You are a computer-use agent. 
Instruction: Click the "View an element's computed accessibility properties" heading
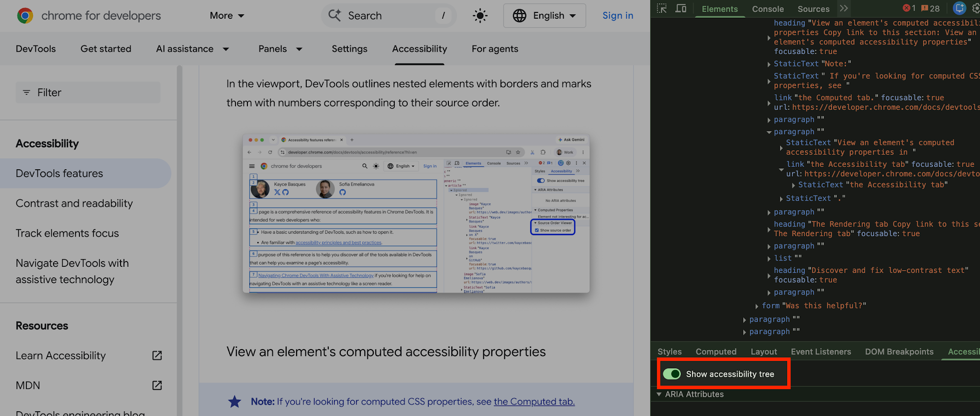(x=386, y=352)
